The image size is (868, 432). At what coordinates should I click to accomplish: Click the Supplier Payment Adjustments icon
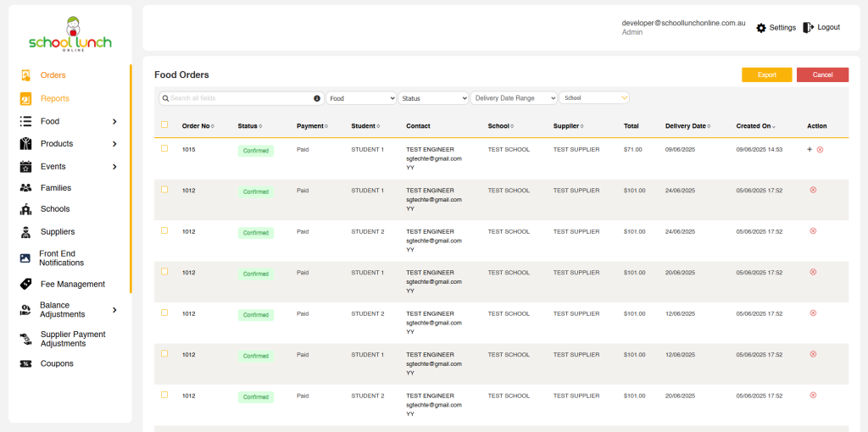pyautogui.click(x=25, y=339)
